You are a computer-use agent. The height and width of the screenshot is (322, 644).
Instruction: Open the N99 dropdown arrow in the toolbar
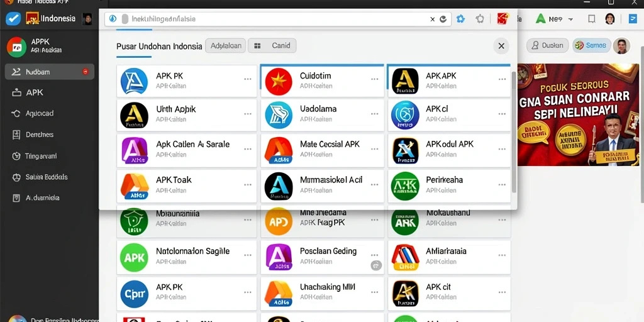[x=570, y=19]
